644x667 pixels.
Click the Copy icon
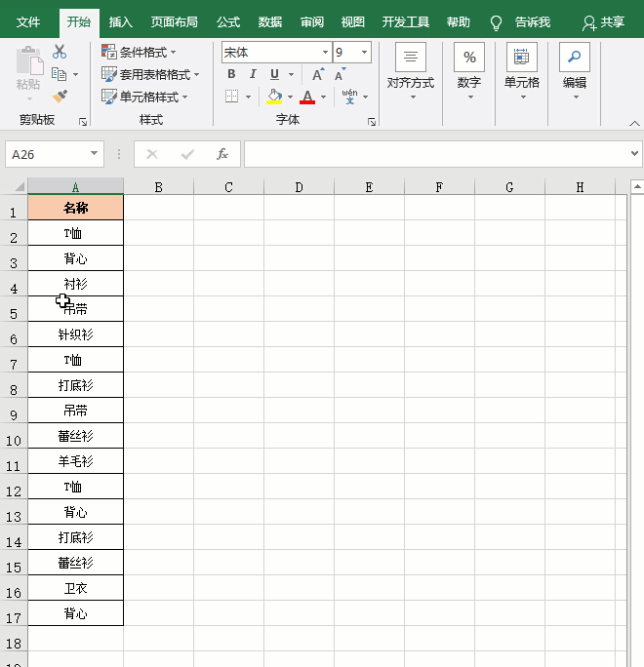(59, 74)
